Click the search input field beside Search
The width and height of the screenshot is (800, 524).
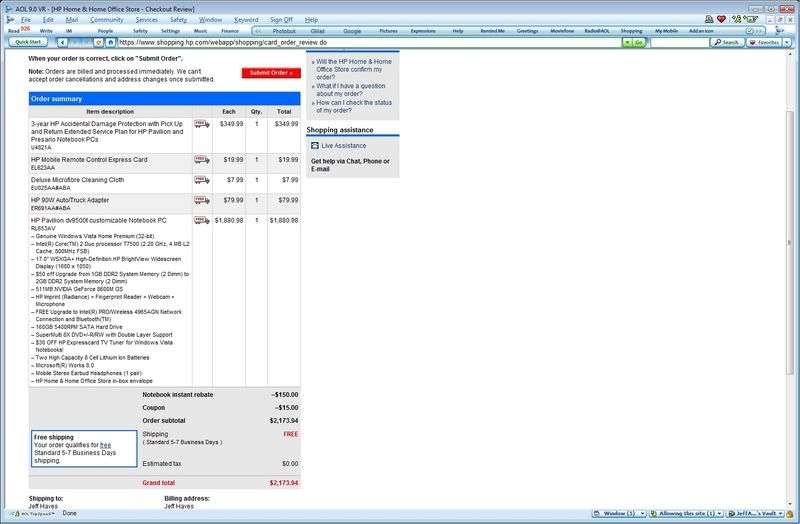point(680,42)
